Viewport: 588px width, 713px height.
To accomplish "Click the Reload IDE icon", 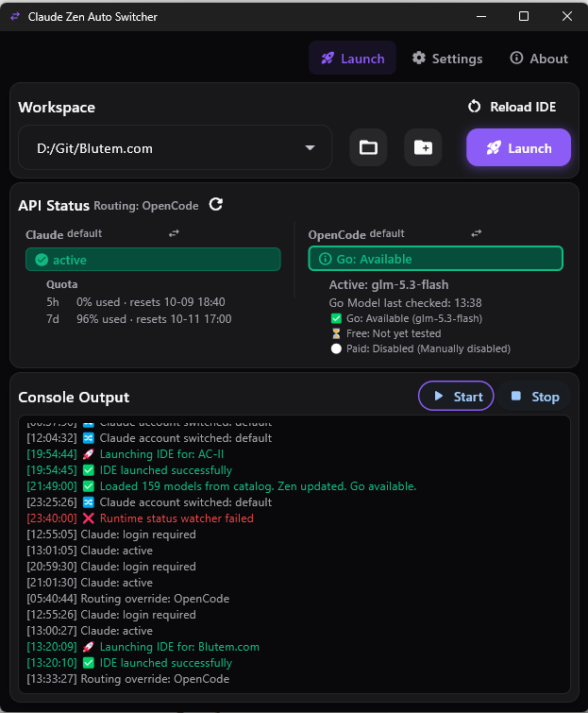I will click(x=474, y=107).
